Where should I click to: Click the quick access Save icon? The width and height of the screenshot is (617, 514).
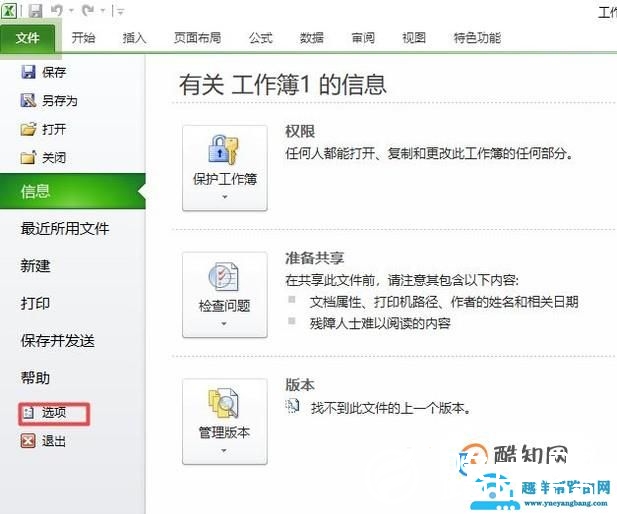pos(35,11)
